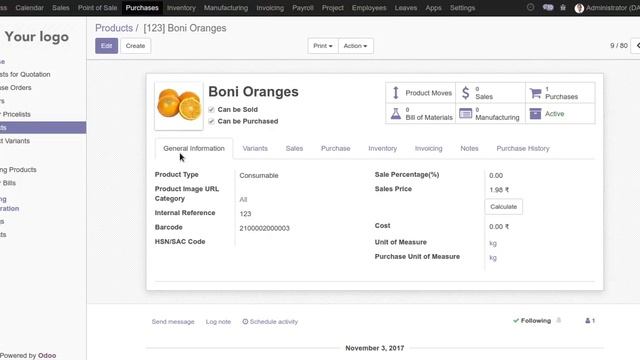Open the 'All' category link
Image resolution: width=640 pixels, height=360 pixels.
pyautogui.click(x=243, y=199)
